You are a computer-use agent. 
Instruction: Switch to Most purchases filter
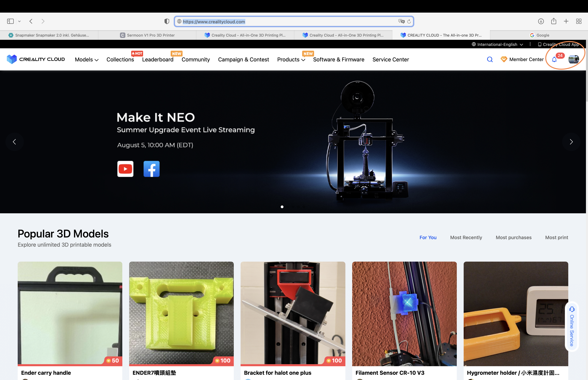tap(513, 237)
